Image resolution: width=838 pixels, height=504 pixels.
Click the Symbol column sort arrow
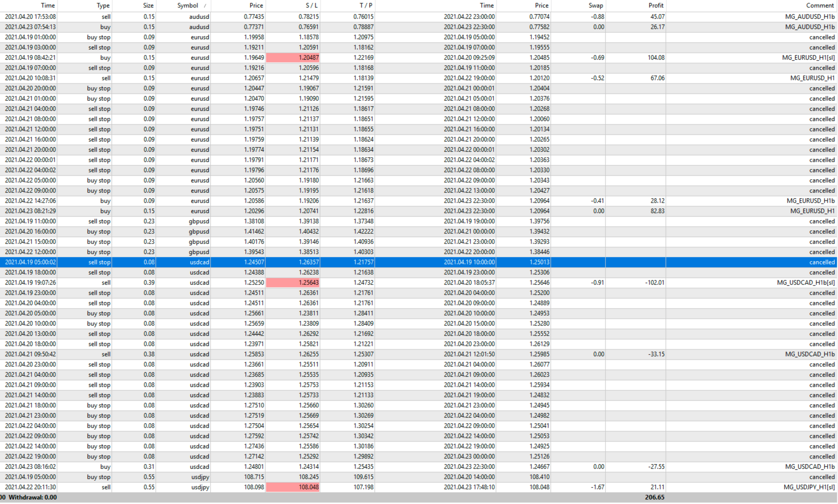(205, 6)
